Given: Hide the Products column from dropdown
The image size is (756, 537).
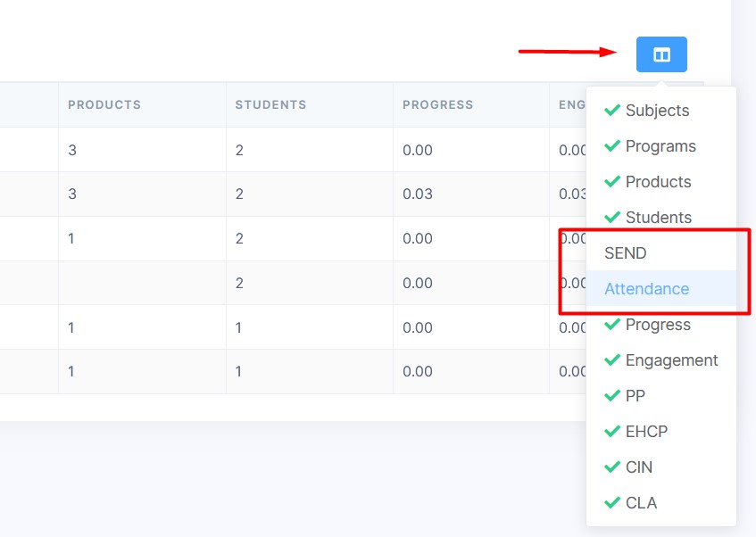Looking at the screenshot, I should (658, 182).
